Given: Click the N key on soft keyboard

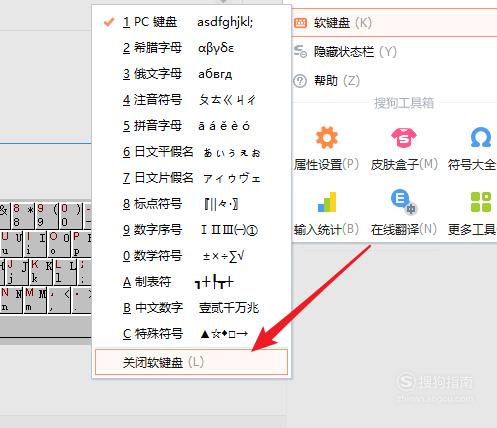Looking at the screenshot, I should 11,301.
